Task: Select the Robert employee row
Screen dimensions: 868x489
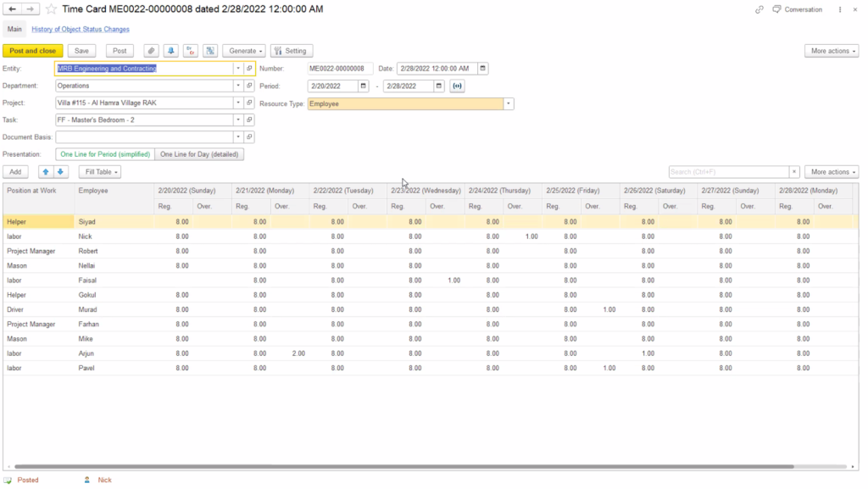Action: pos(430,251)
